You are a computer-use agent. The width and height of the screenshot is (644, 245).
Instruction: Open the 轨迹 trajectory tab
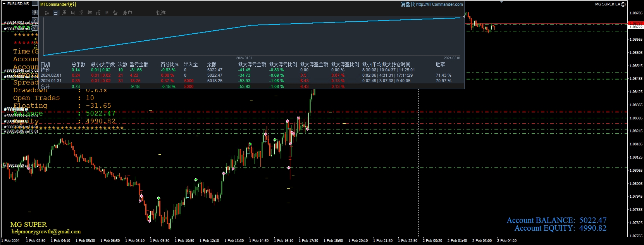click(161, 13)
